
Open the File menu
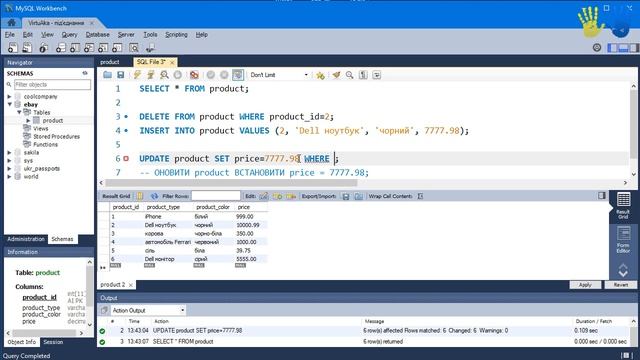(x=9, y=35)
